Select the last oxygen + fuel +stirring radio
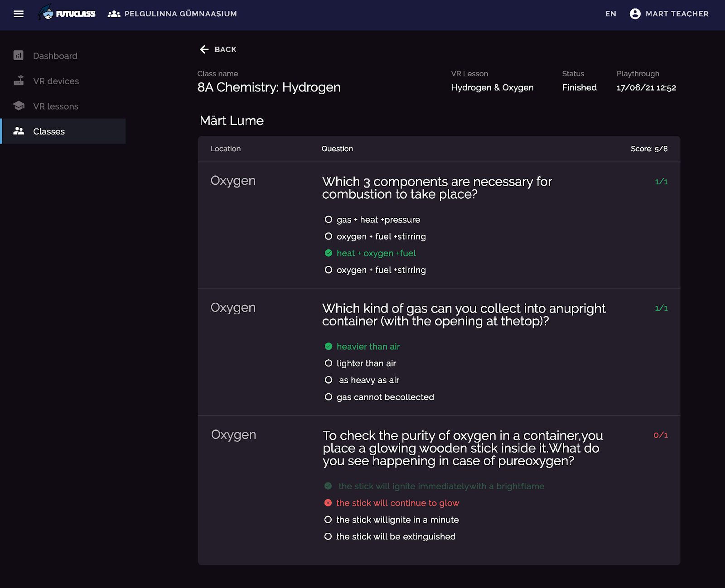This screenshot has height=588, width=725. [329, 270]
